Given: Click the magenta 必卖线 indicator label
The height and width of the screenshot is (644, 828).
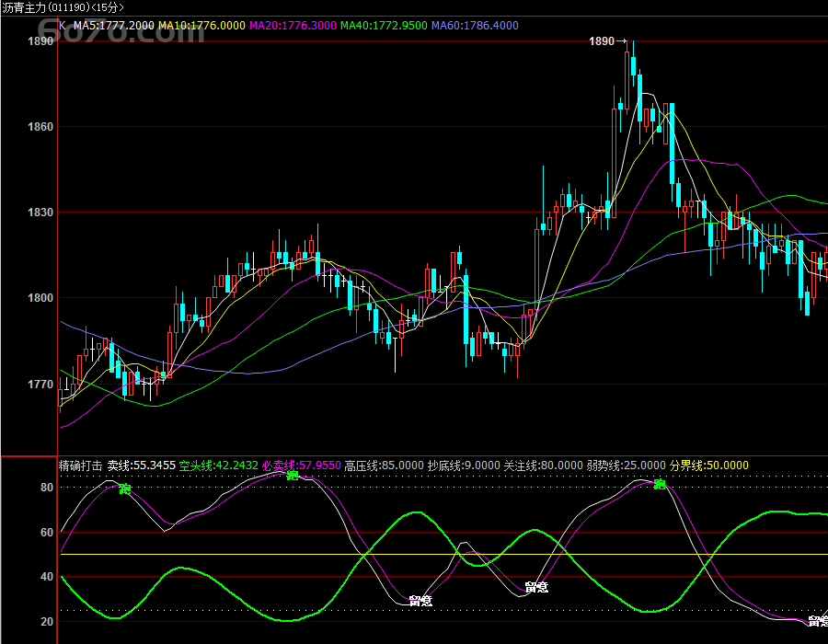Looking at the screenshot, I should tap(301, 466).
